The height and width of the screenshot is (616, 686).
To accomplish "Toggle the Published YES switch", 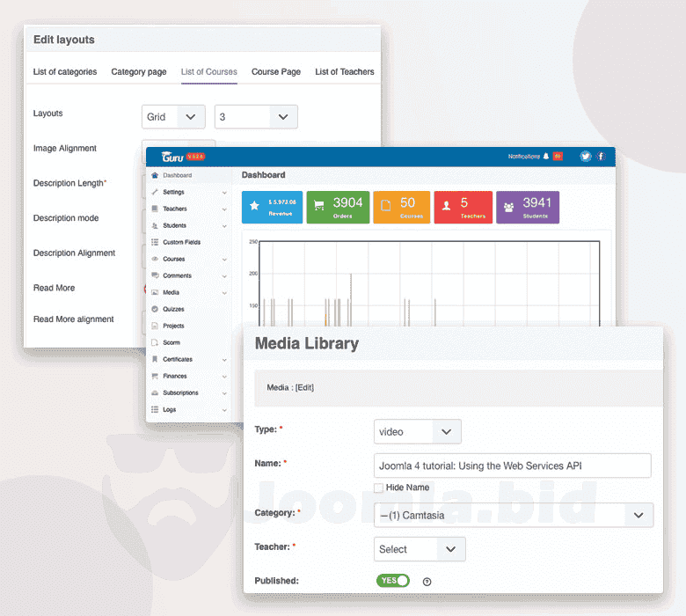I will pyautogui.click(x=392, y=581).
